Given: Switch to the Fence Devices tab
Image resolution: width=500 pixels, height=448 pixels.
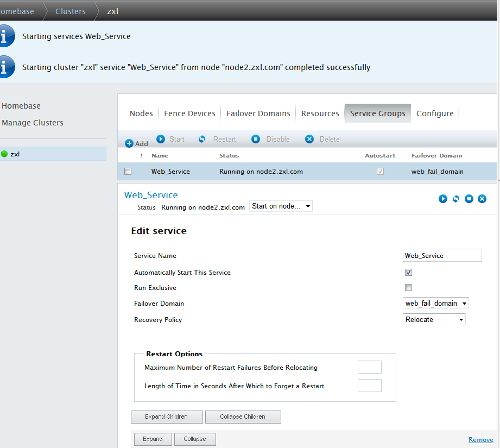Looking at the screenshot, I should point(189,113).
